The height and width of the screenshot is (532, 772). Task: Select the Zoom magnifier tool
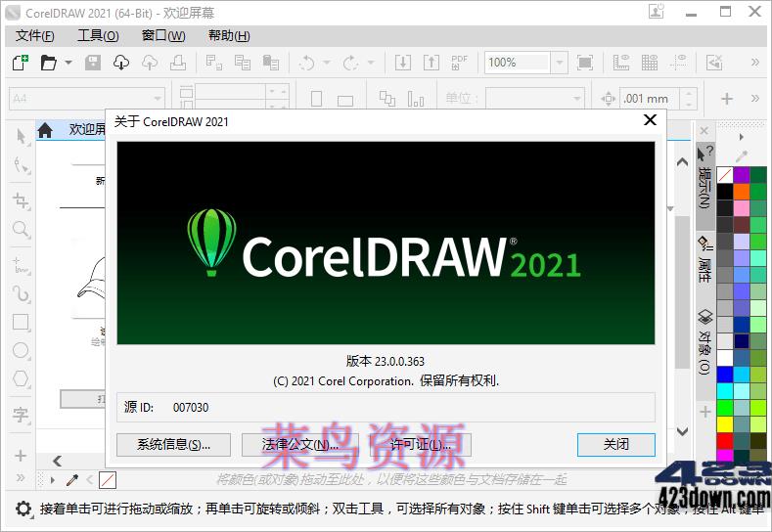click(22, 230)
